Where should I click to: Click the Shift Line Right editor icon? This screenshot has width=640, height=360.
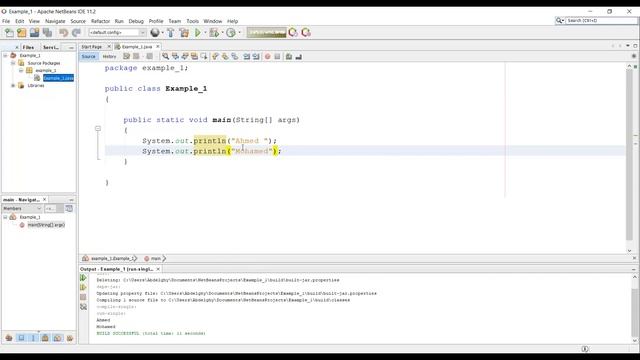coord(256,56)
